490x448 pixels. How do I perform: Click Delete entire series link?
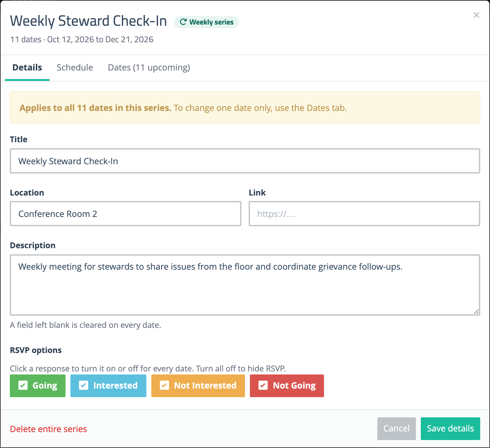click(48, 429)
